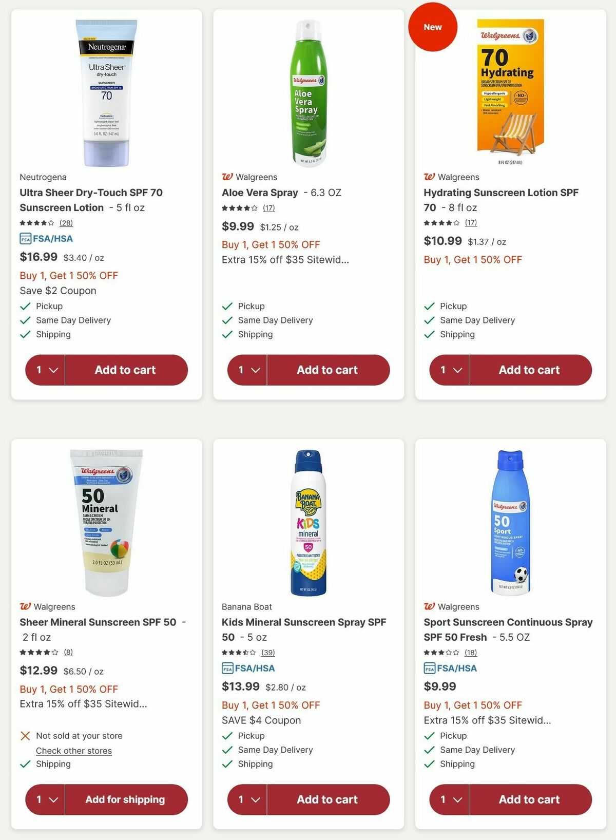
Task: View the (28) reviews for Ultra Sheer lotion
Action: 66,223
